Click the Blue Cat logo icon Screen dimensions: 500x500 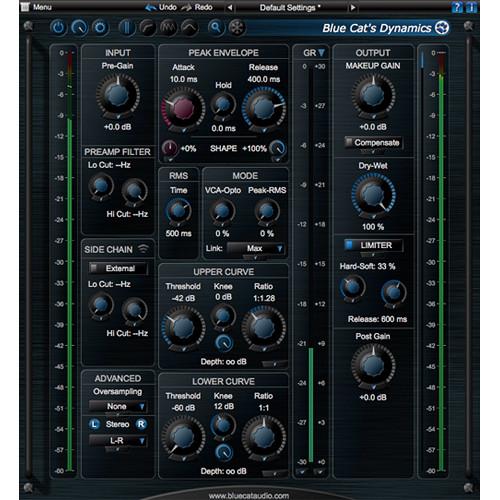442,28
